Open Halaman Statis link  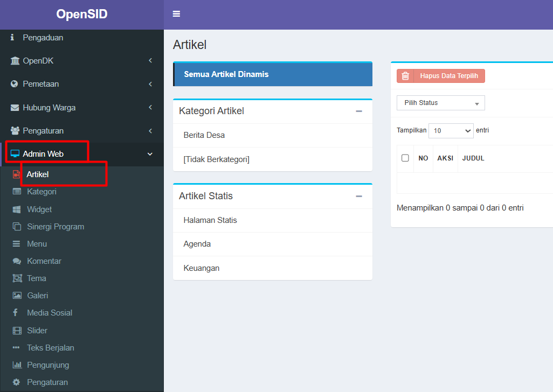273,220
